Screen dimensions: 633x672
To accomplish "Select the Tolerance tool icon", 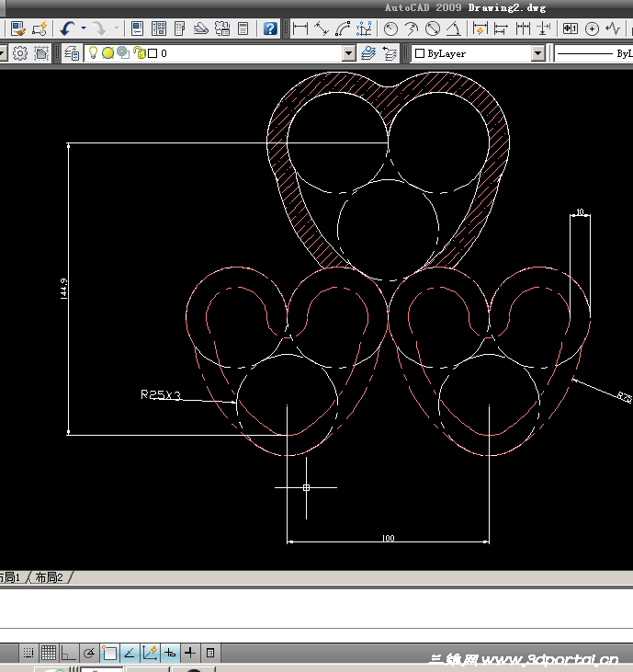I will [x=570, y=28].
